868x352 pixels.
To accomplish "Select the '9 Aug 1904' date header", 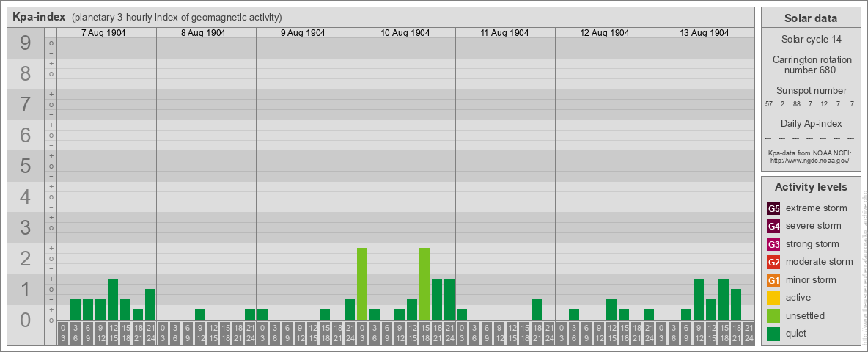I will [303, 33].
